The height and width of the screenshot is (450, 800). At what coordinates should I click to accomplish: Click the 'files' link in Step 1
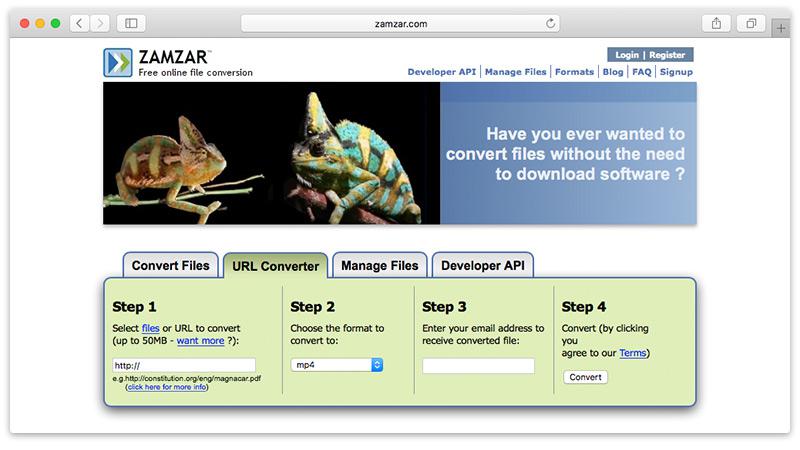[x=151, y=328]
